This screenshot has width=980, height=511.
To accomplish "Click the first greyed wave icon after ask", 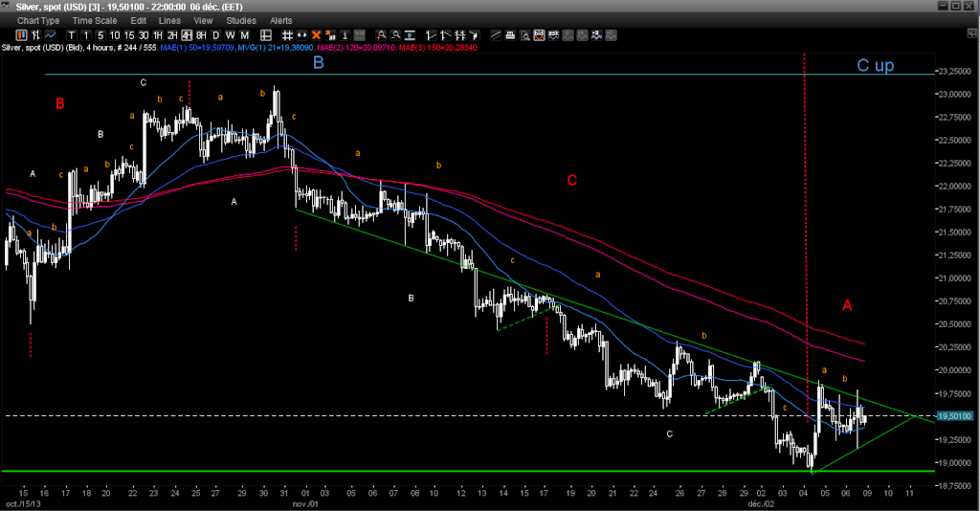I will [x=568, y=35].
